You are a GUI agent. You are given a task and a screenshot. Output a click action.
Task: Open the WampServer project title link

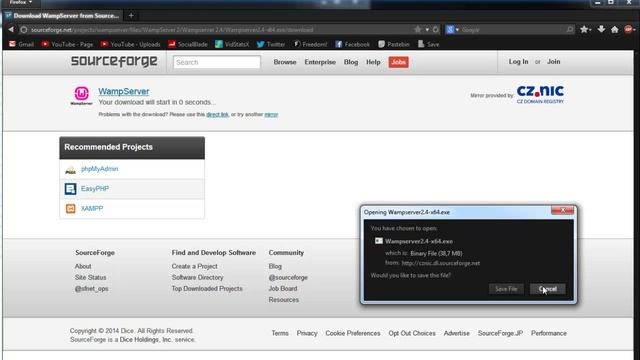(x=124, y=91)
